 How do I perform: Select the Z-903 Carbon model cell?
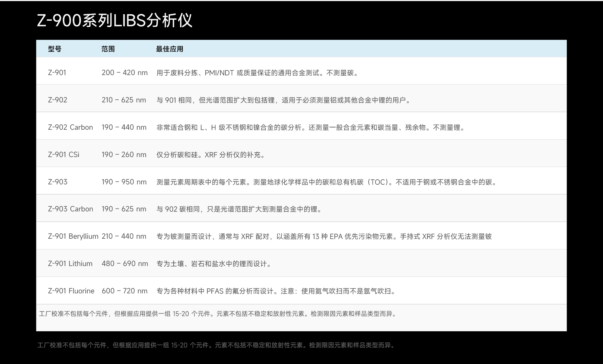pos(70,209)
